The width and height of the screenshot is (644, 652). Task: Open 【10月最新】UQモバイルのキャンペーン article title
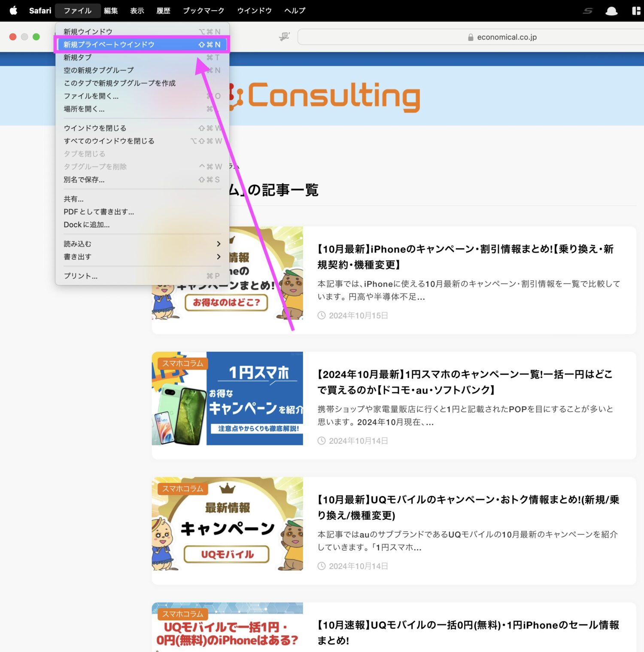pos(468,507)
